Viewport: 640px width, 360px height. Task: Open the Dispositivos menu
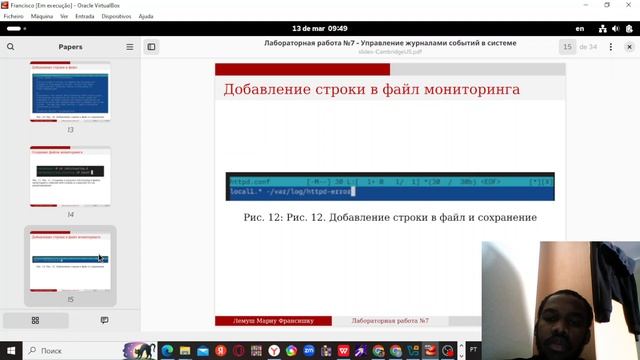click(x=116, y=16)
